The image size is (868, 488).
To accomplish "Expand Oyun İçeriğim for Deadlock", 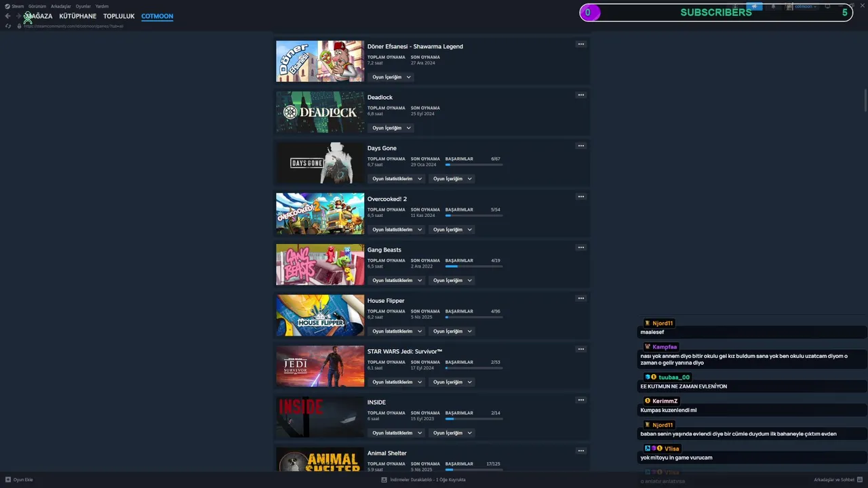I will [x=391, y=128].
